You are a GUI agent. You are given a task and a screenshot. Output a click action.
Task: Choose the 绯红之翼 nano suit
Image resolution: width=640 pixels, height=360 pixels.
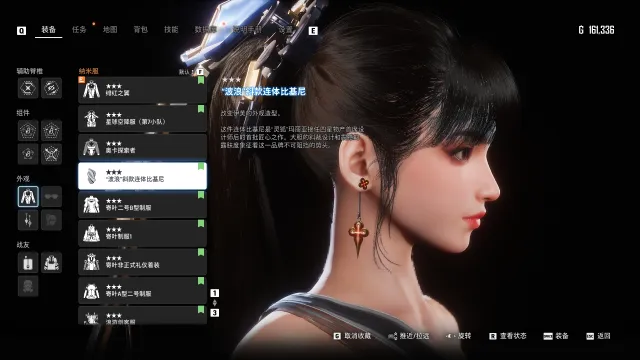pyautogui.click(x=142, y=90)
